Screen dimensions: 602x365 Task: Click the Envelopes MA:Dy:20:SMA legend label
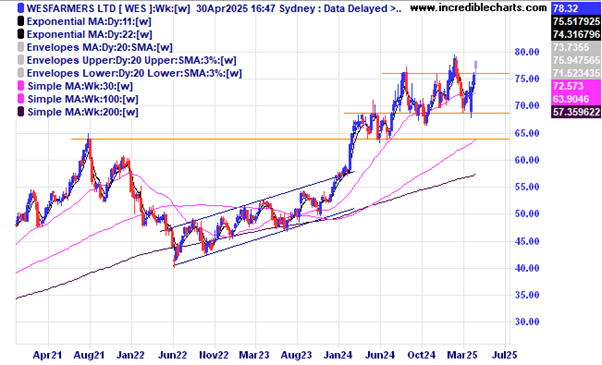(99, 48)
